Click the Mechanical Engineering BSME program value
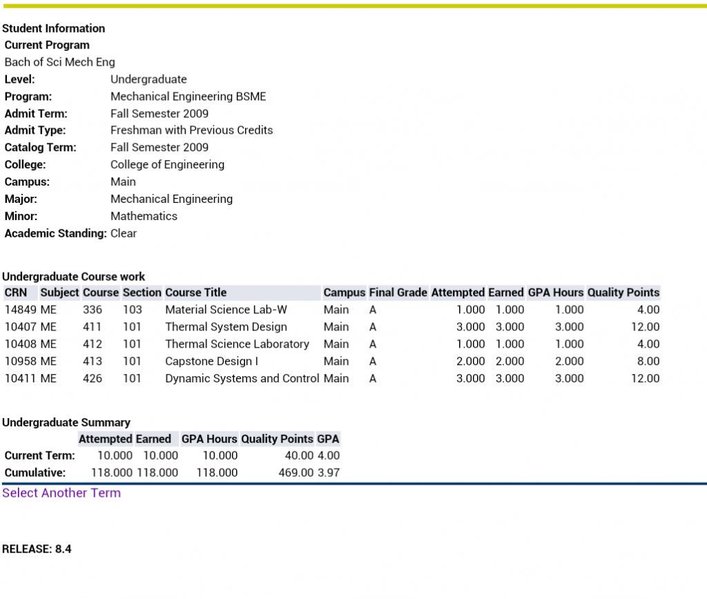 click(x=188, y=96)
